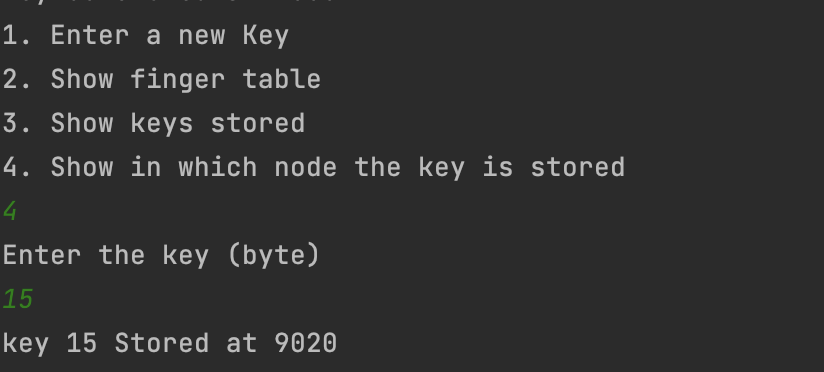Click the word 'finger' in option 2
The width and height of the screenshot is (824, 372).
tap(178, 80)
